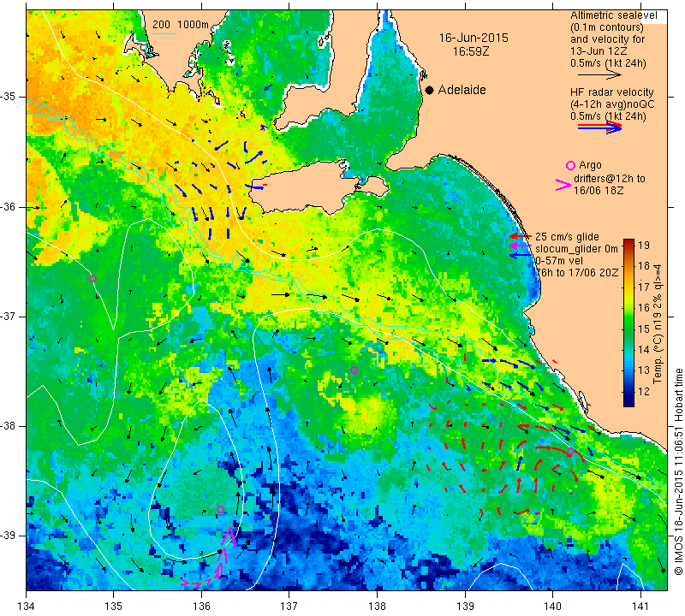
Task: Click the 'Adelaide' city label
Action: coord(462,90)
